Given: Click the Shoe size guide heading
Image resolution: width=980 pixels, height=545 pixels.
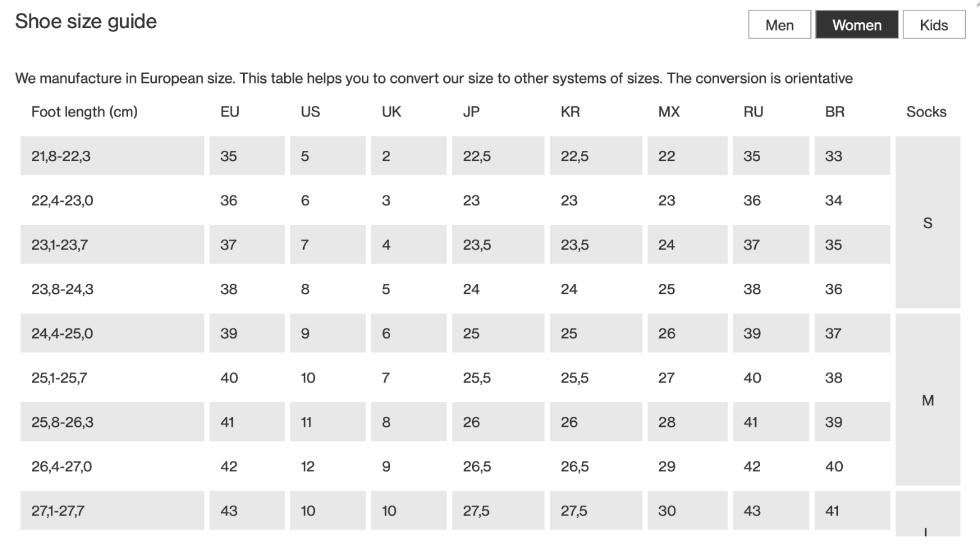Looking at the screenshot, I should point(86,21).
